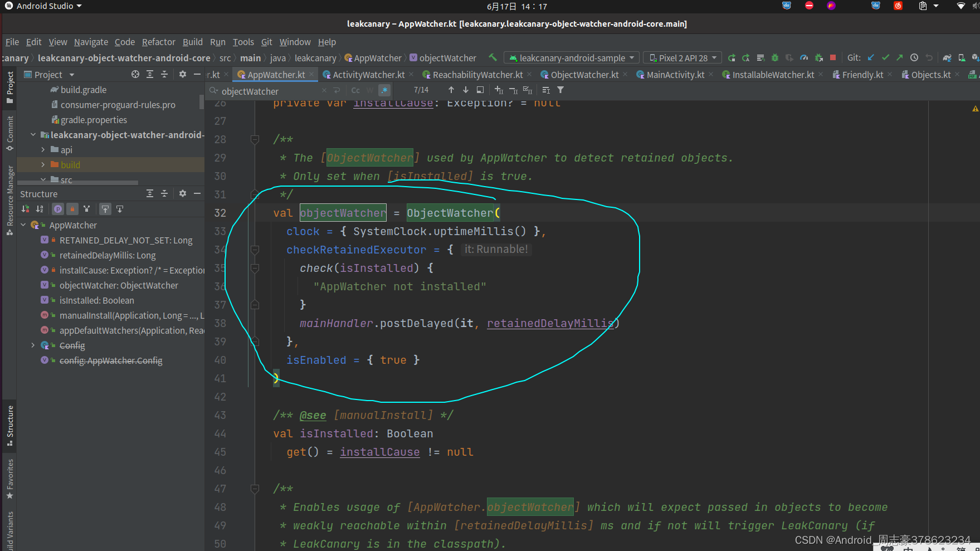Image resolution: width=980 pixels, height=551 pixels.
Task: Click the Run app icon in toolbar
Action: coord(732,57)
